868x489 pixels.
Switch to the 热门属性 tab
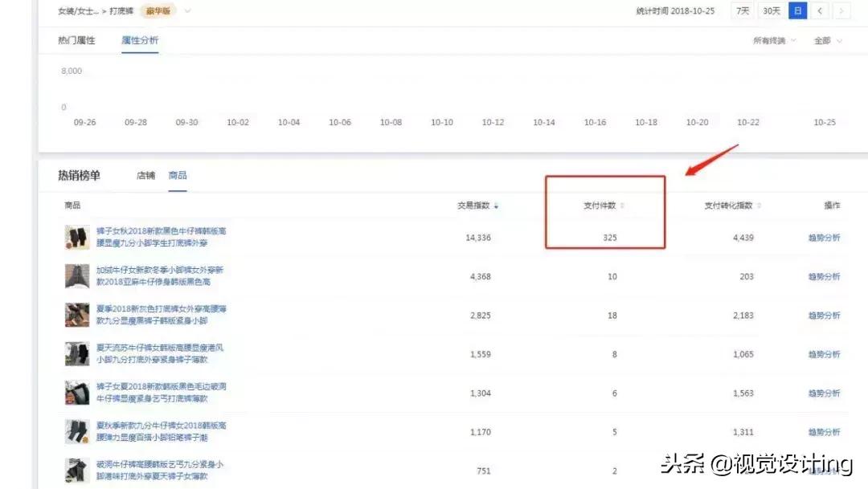pyautogui.click(x=76, y=39)
